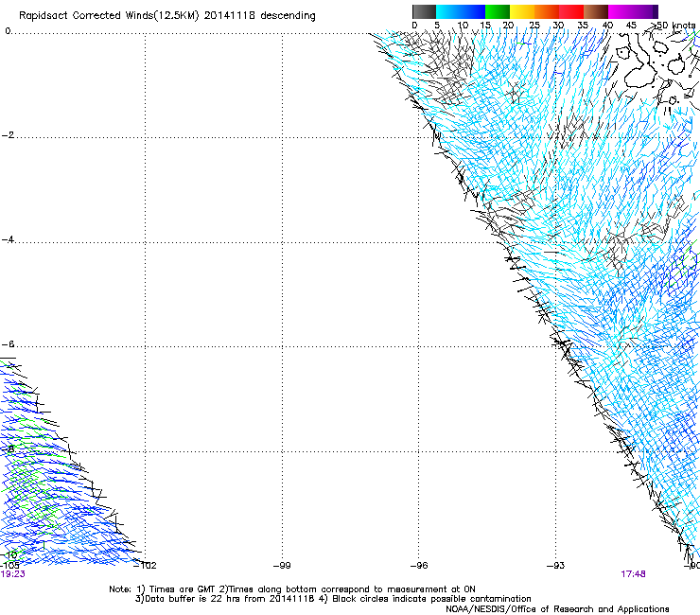Click the longitude label '-93'
The width and height of the screenshot is (700, 615).
coord(556,566)
